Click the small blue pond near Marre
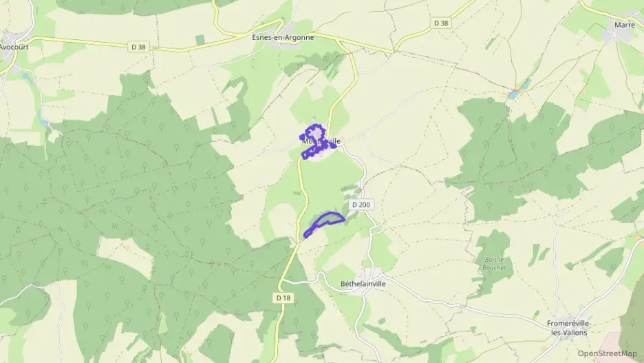This screenshot has height=363, width=644. [513, 95]
